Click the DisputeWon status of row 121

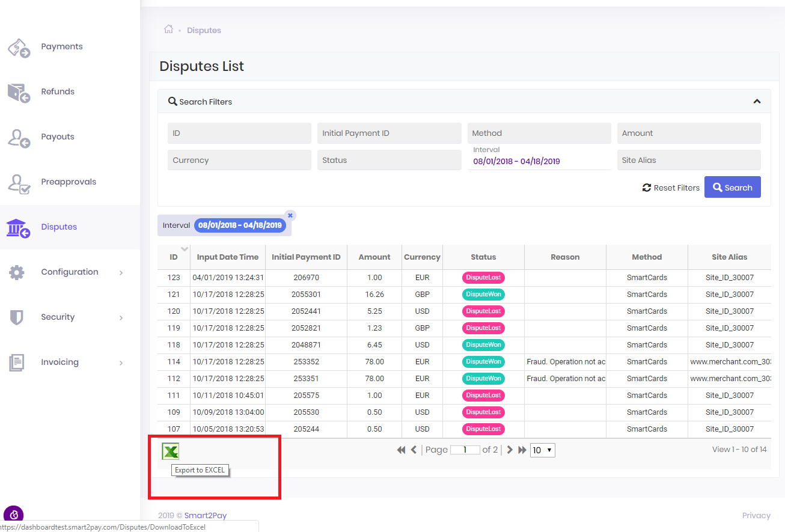click(483, 295)
